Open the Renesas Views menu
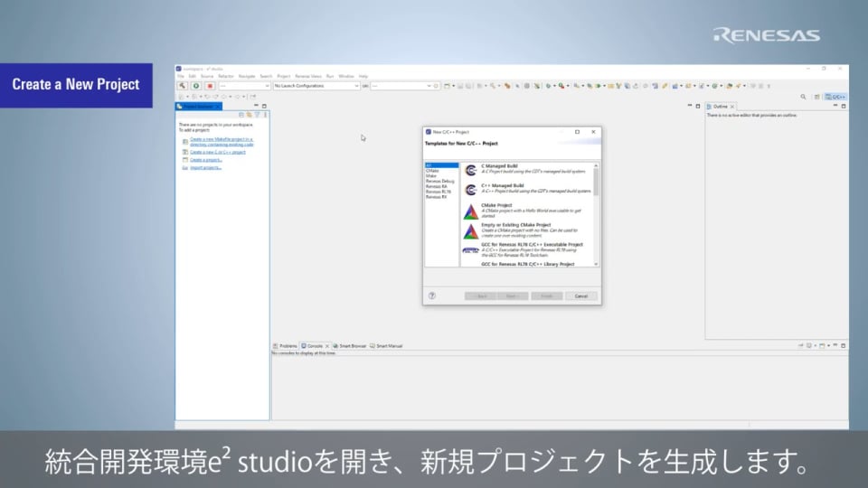 click(308, 76)
